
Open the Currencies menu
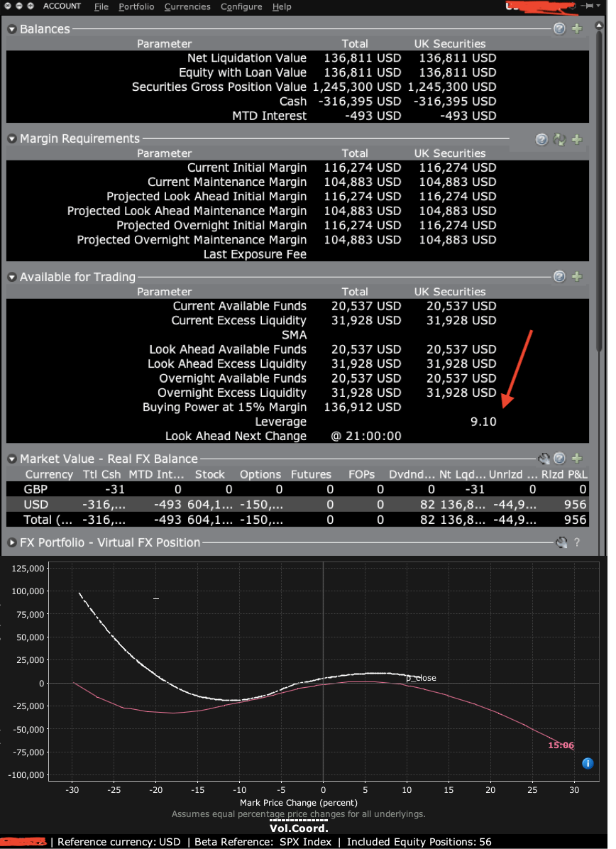pyautogui.click(x=187, y=6)
